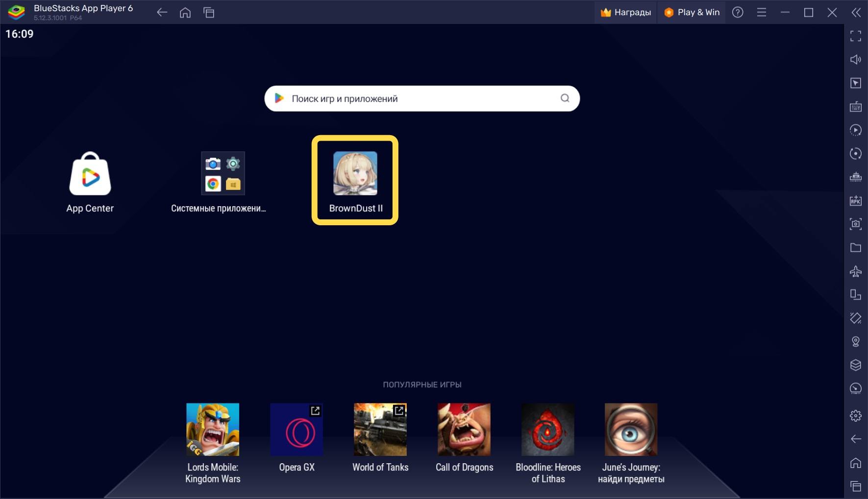Go back using top bar arrow

pos(162,12)
